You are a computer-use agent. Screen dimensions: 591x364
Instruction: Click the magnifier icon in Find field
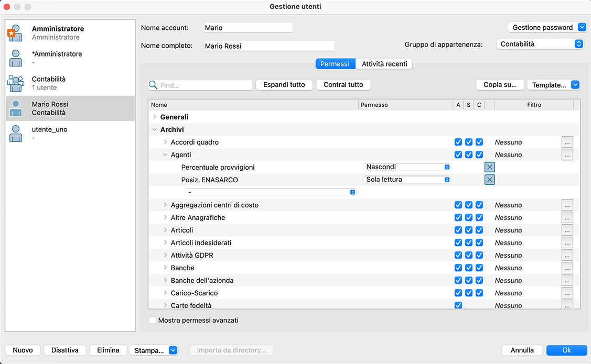154,85
